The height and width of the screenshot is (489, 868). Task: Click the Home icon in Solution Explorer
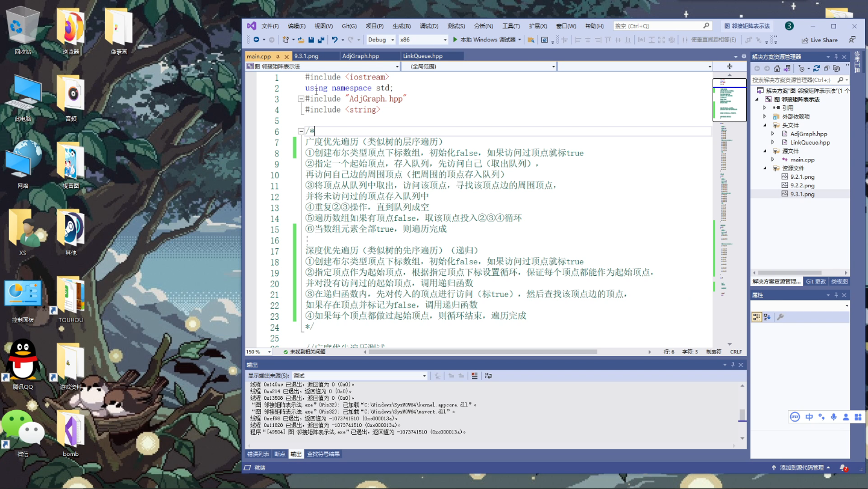click(x=778, y=68)
